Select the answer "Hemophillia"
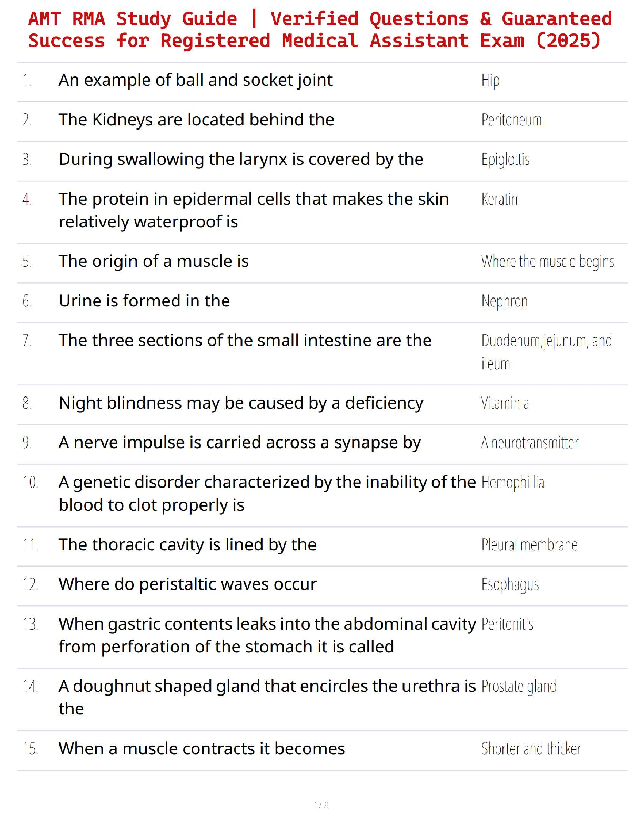Image resolution: width=644 pixels, height=834 pixels. 512,482
